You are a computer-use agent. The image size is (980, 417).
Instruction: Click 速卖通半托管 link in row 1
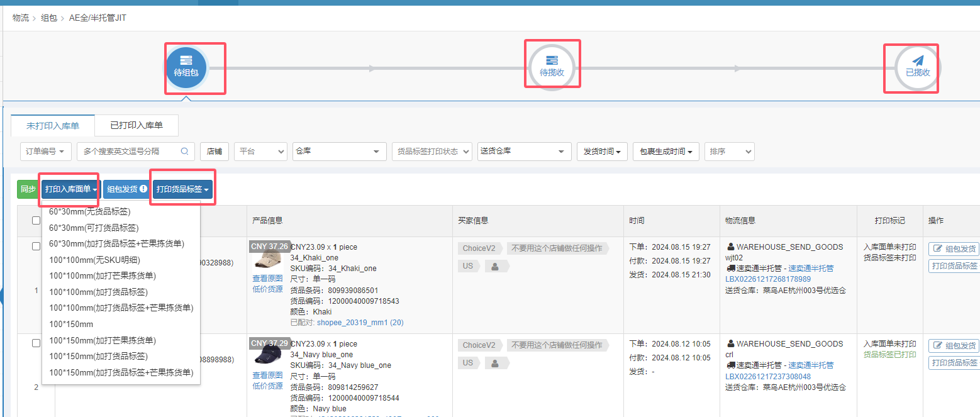tap(811, 269)
